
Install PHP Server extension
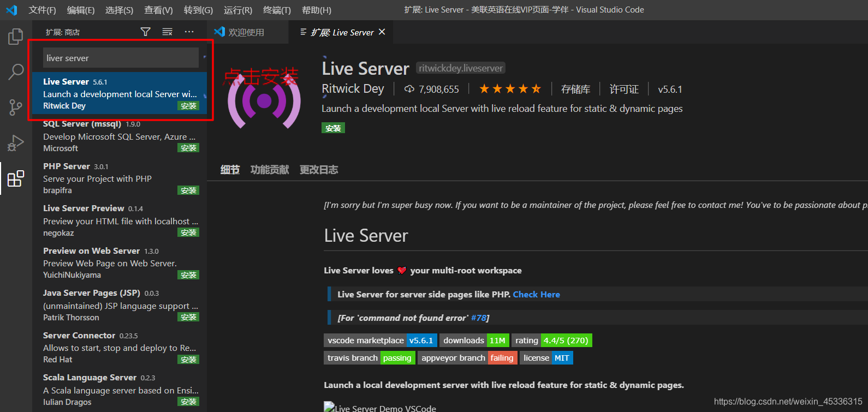[188, 190]
